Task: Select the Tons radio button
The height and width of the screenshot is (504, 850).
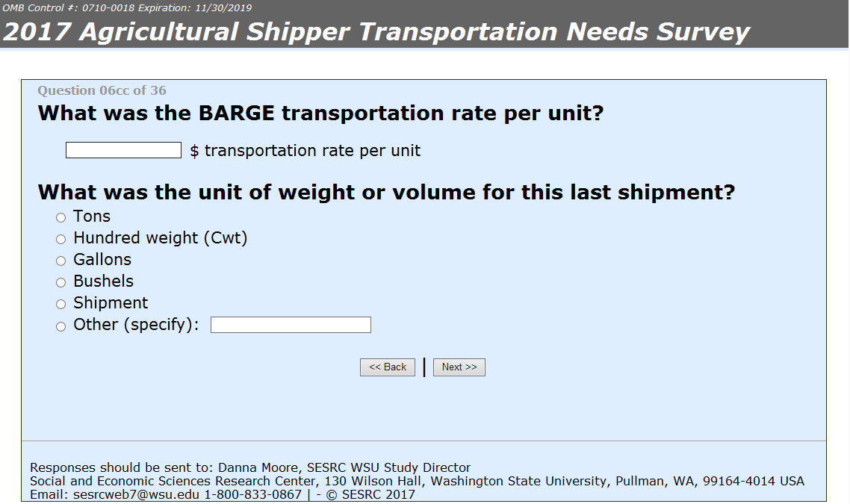Action: click(61, 217)
